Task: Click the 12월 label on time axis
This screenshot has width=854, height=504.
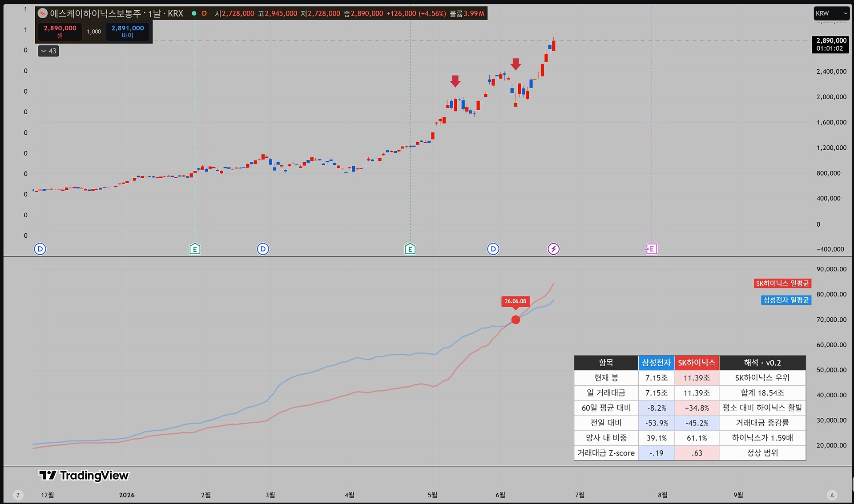Action: click(48, 495)
